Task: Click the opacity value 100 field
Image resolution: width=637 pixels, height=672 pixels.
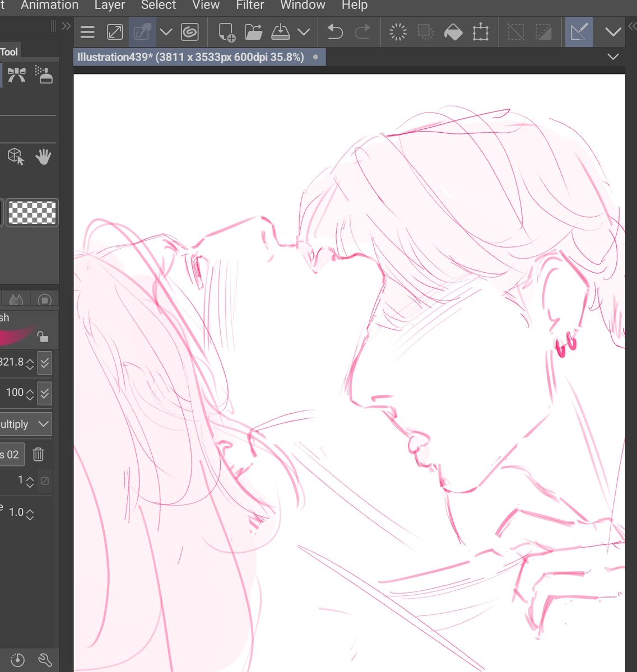Action: point(15,393)
